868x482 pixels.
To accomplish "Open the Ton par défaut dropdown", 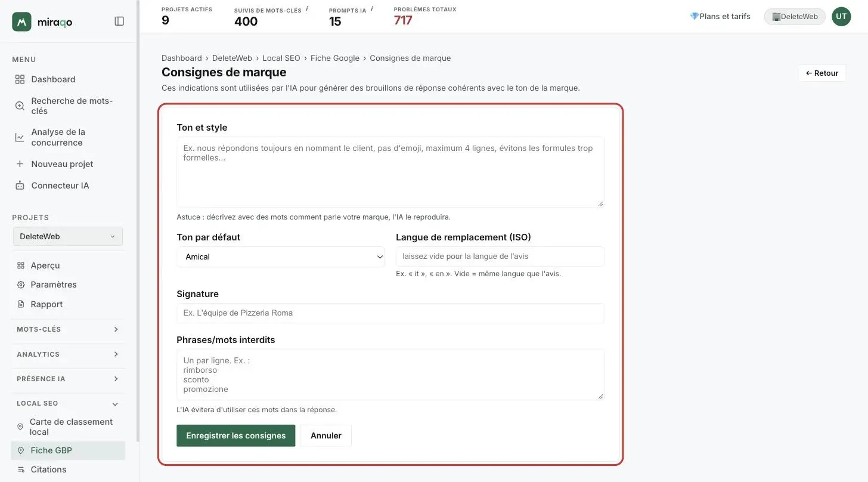I will coord(281,257).
